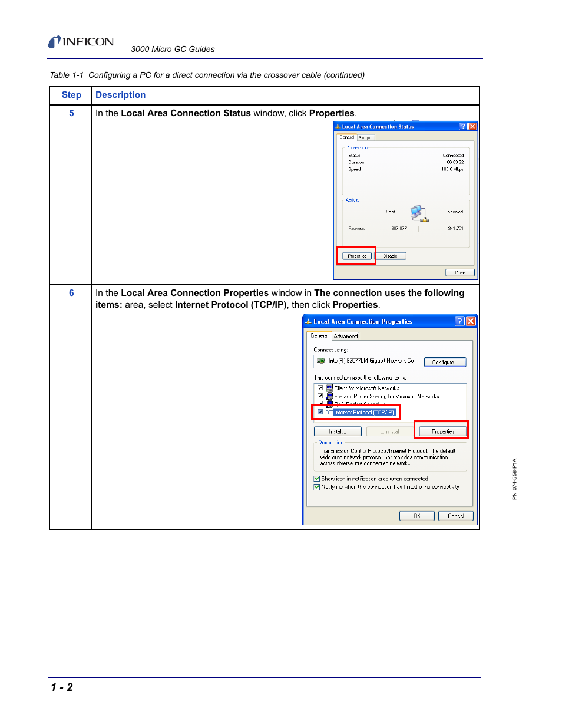562x728 pixels.
Task: Switch to the Support tab in Status window
Action: tap(366, 137)
